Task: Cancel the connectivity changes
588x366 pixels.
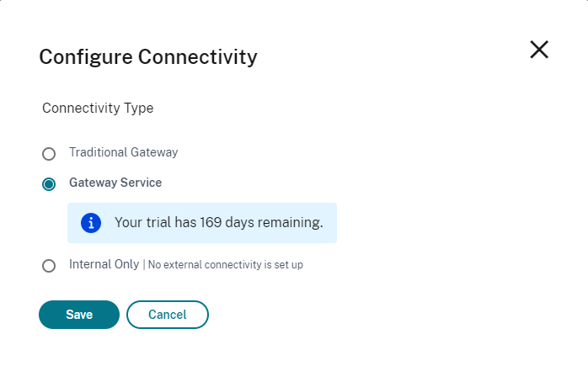Action: click(167, 315)
